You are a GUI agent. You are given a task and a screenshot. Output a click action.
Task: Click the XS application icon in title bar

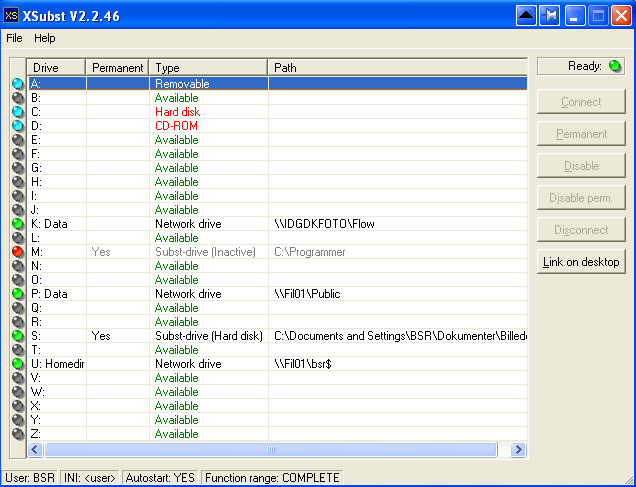11,15
